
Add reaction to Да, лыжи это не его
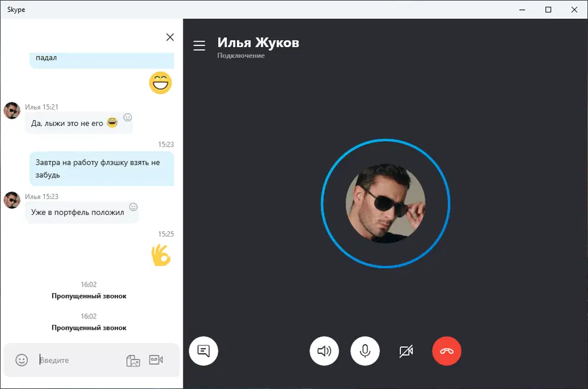(x=128, y=118)
